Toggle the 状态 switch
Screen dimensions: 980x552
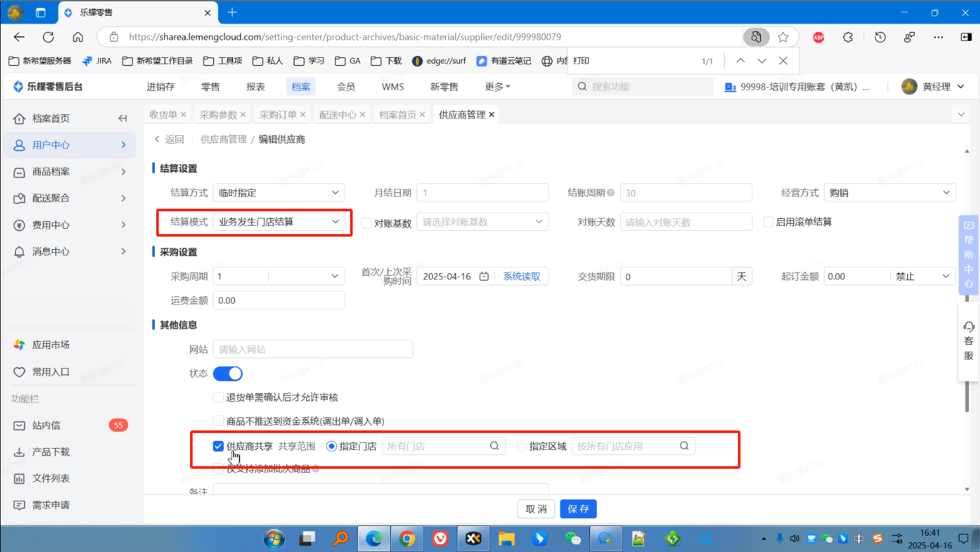tap(228, 374)
